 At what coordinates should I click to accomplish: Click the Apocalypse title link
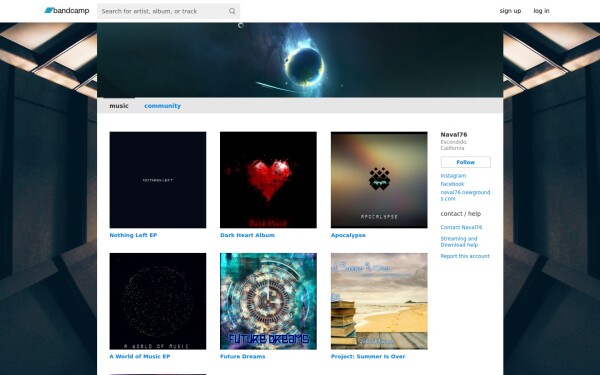pyautogui.click(x=348, y=235)
